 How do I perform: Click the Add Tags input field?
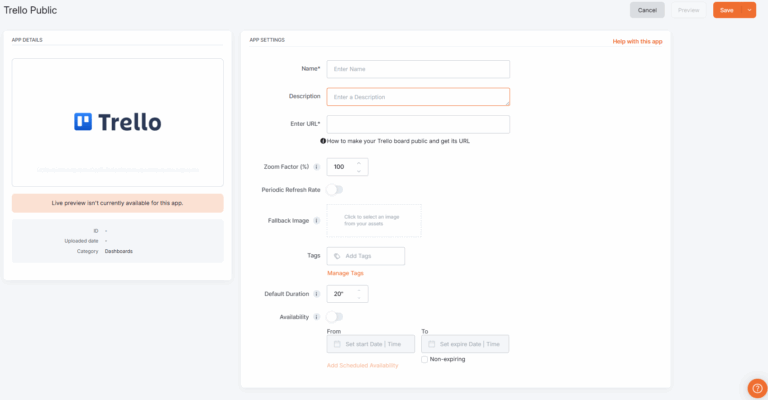(366, 256)
